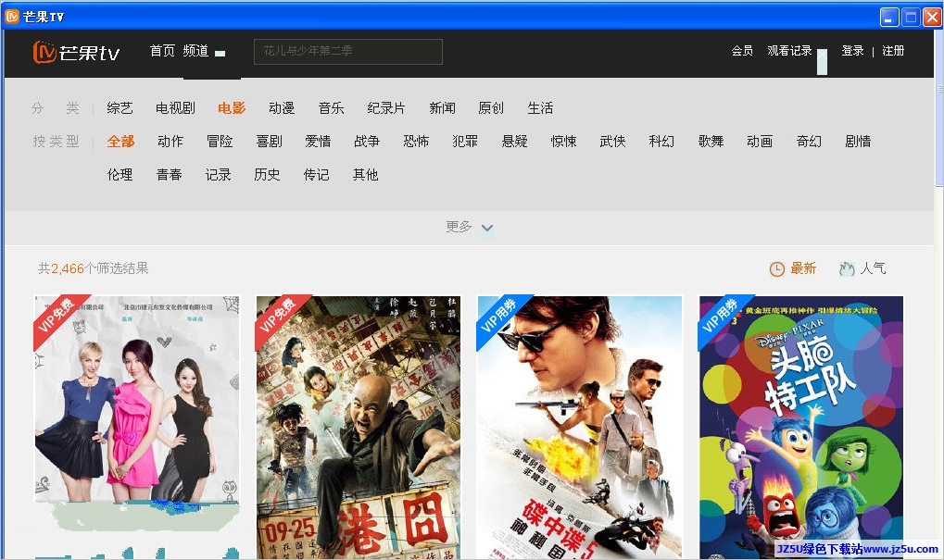The image size is (944, 560).
Task: Sort results by 人气 popularity
Action: coord(873,268)
